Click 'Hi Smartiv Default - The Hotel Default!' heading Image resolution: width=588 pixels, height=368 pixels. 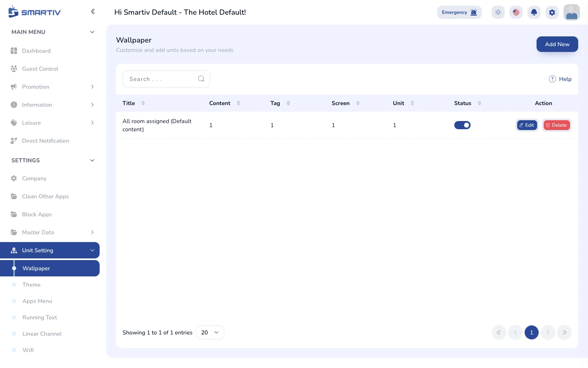coord(180,12)
